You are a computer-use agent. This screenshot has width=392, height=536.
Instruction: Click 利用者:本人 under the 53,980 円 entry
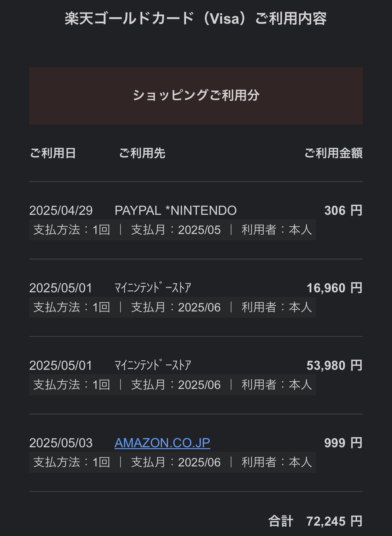[277, 385]
